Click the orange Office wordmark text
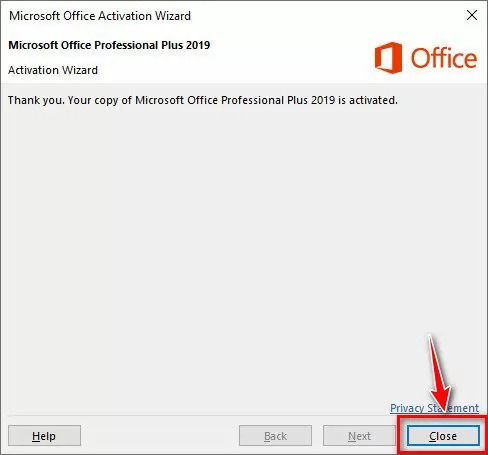 point(444,58)
